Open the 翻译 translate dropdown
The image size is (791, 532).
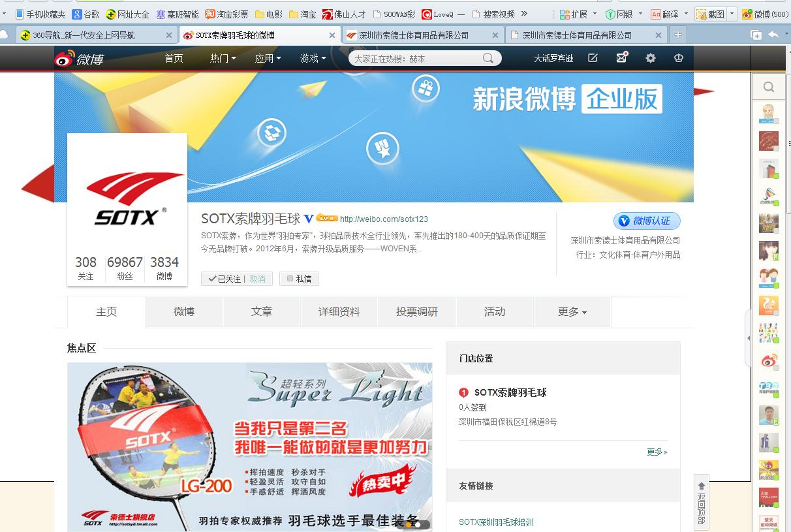(x=670, y=14)
